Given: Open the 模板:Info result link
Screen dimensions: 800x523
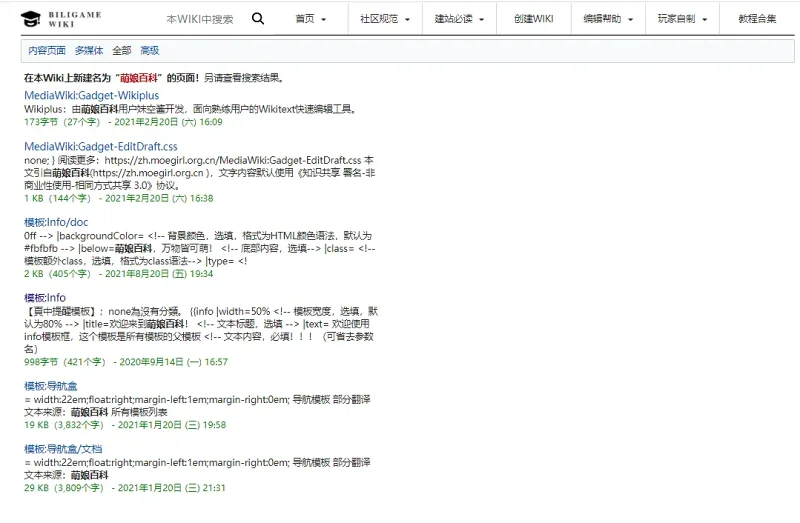Looking at the screenshot, I should [45, 297].
